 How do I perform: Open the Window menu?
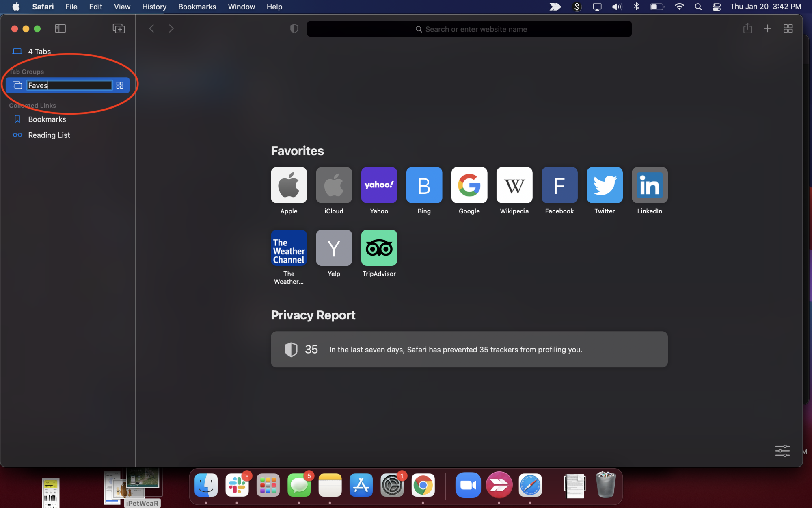(241, 7)
